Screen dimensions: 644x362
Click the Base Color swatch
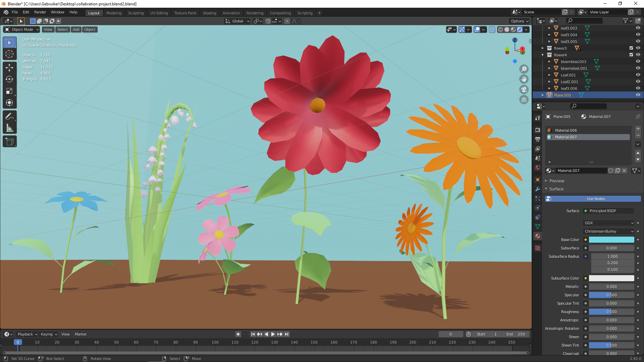[x=611, y=240]
